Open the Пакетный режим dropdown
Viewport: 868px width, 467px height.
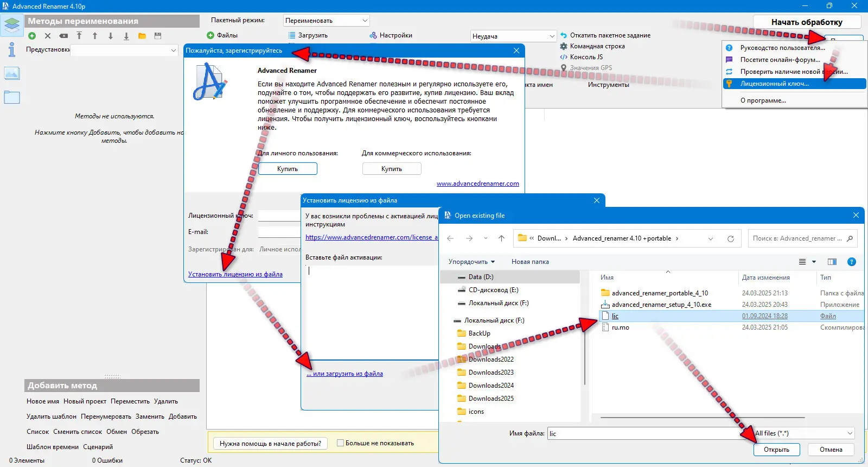(x=327, y=21)
